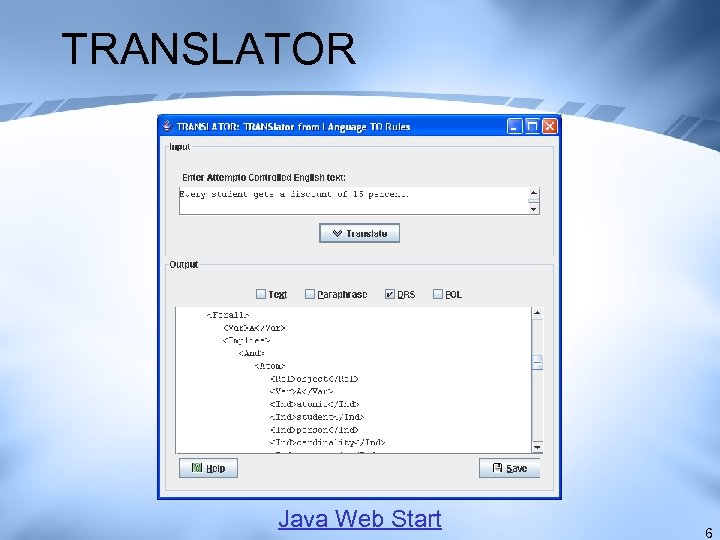
Task: Select the line "<Var>A</Var>" under Forall
Action: [x=254, y=328]
